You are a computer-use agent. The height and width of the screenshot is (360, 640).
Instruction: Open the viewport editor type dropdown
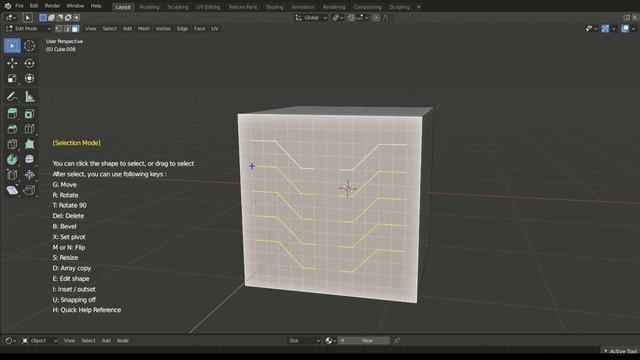click(x=11, y=18)
